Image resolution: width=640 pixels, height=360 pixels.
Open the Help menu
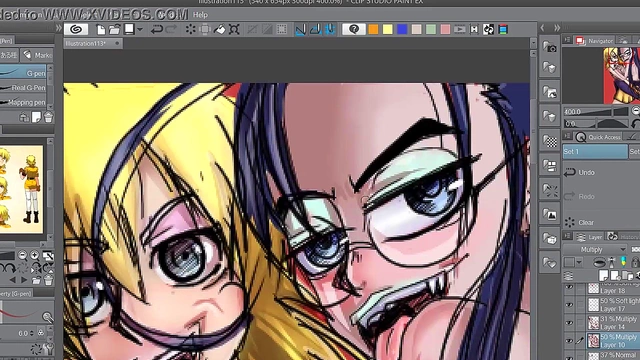point(200,15)
